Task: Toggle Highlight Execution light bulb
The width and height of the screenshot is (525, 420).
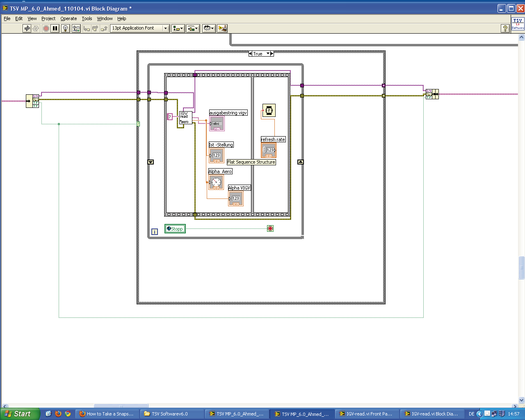Action: 65,28
